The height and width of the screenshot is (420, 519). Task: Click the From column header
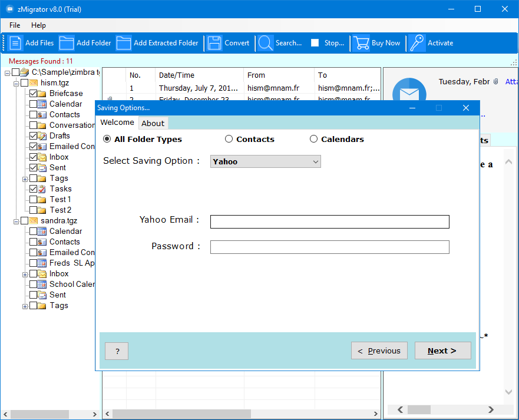tap(279, 75)
